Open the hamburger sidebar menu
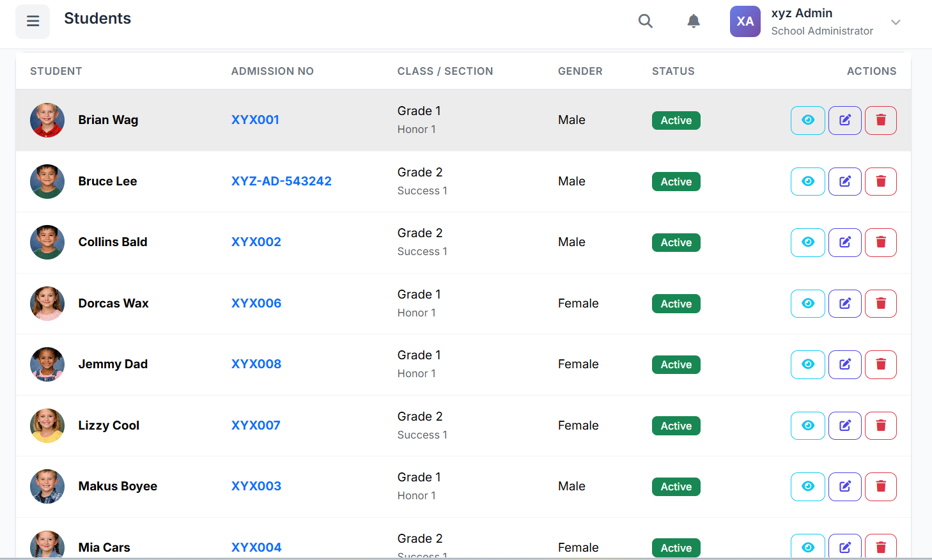The width and height of the screenshot is (932, 560). click(x=33, y=21)
